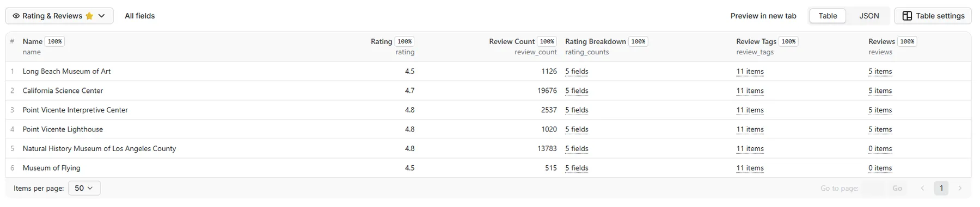Image resolution: width=980 pixels, height=207 pixels.
Task: Go to the previous page arrow
Action: point(922,188)
